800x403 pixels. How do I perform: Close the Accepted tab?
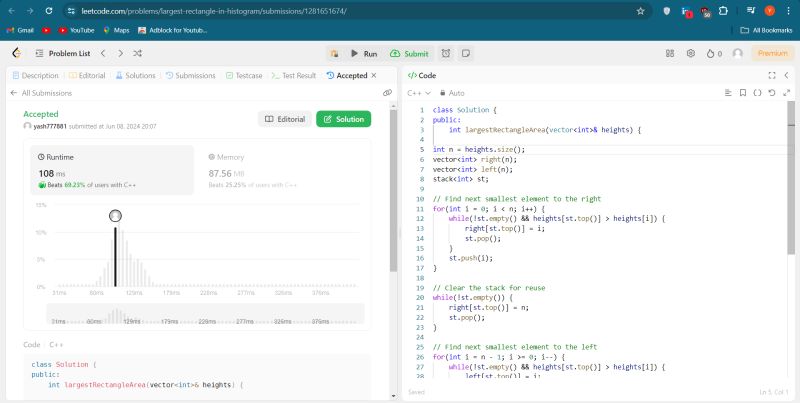pyautogui.click(x=374, y=75)
